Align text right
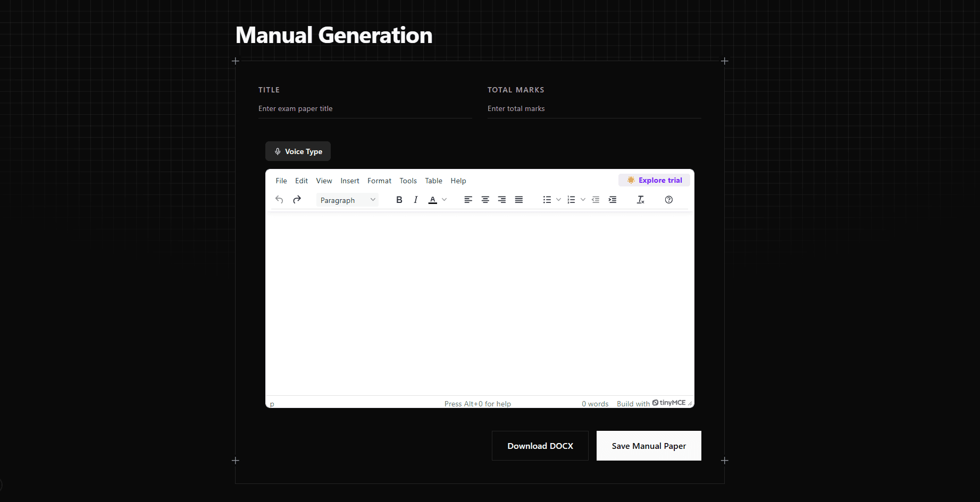 click(502, 200)
